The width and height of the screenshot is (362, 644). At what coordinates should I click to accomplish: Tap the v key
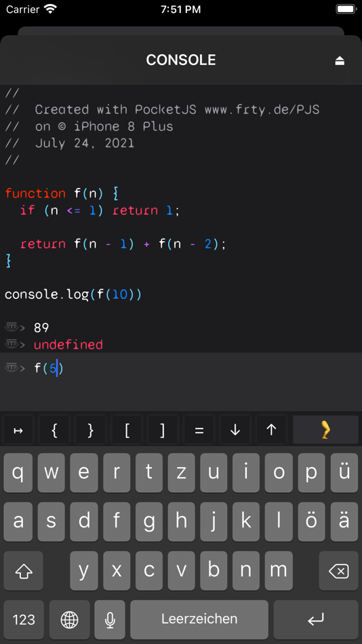coord(181,571)
